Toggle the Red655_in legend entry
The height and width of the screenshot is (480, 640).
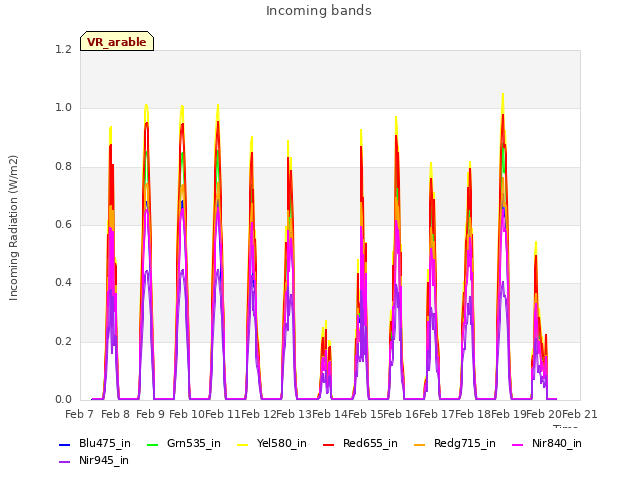[360, 444]
